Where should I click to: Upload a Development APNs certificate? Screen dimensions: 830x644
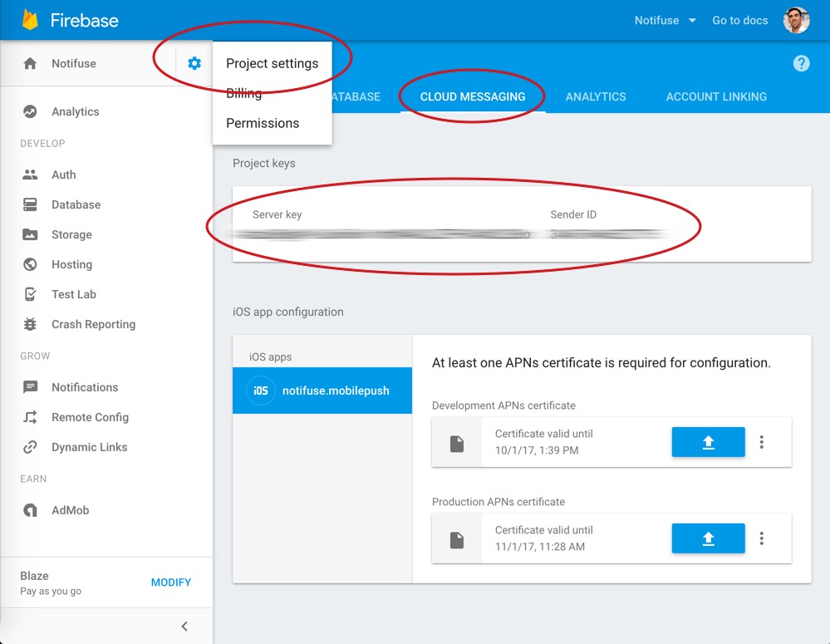pyautogui.click(x=708, y=442)
